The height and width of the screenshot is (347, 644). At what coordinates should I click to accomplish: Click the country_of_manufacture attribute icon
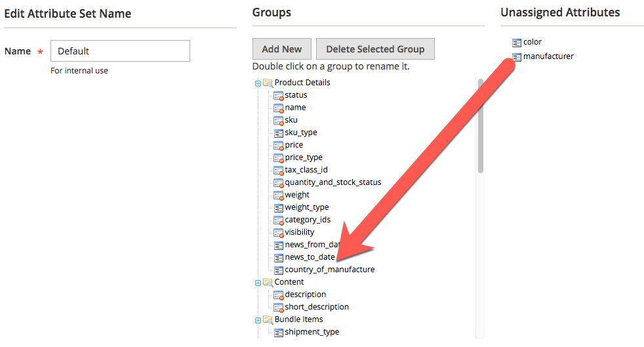click(x=279, y=270)
